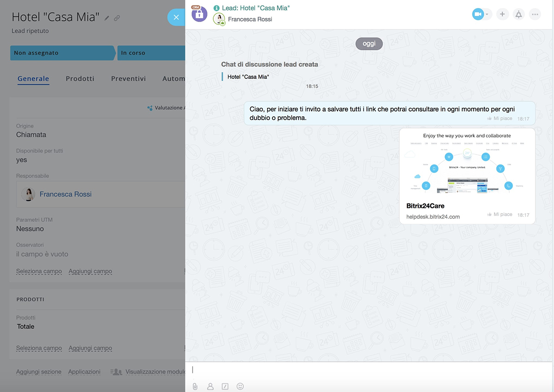
Task: Click the CRM lock chat avatar
Action: (x=199, y=14)
